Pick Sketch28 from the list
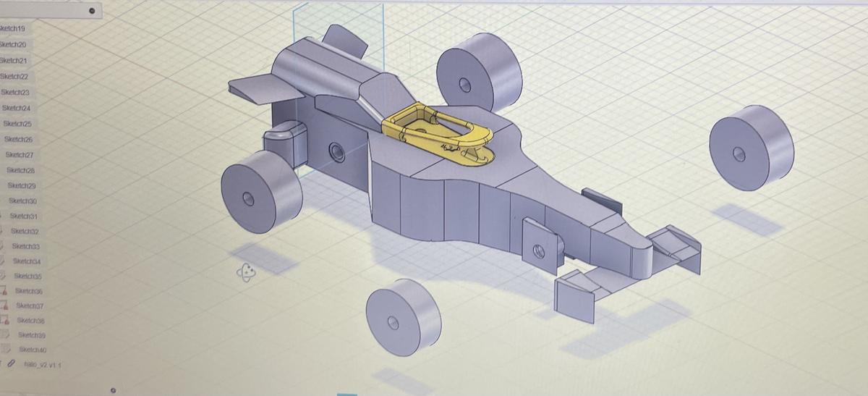 pyautogui.click(x=21, y=170)
